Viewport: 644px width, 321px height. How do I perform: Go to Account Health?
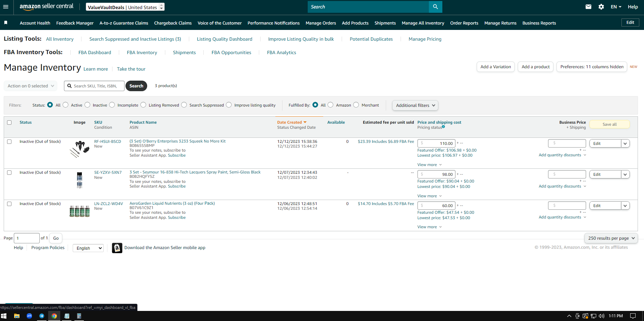tap(35, 23)
